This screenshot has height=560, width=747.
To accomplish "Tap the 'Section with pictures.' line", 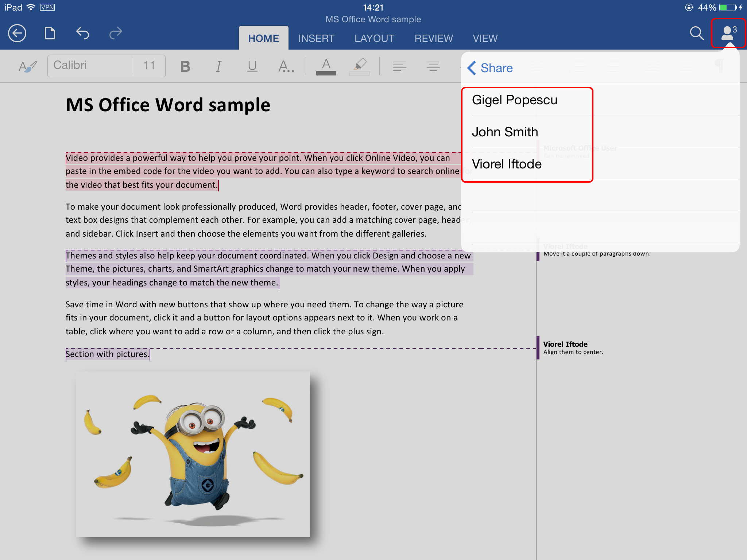I will tap(107, 354).
